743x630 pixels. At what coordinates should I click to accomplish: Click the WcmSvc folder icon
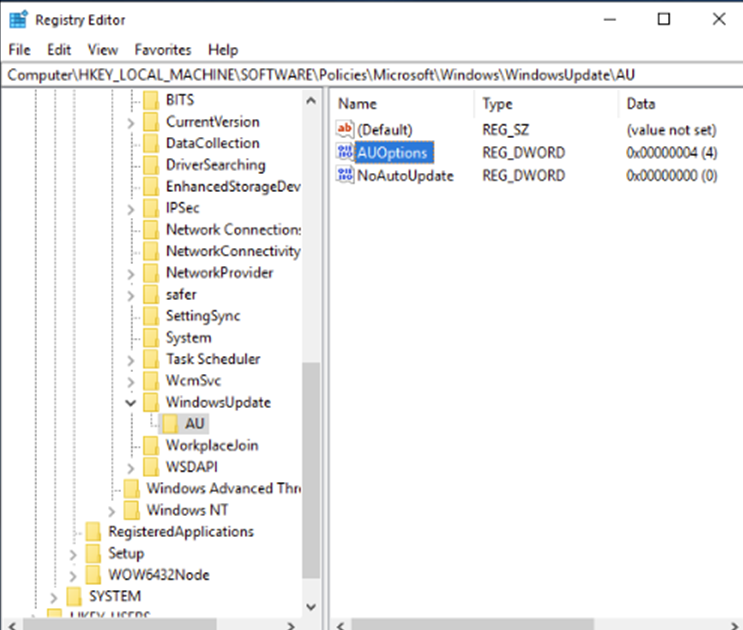click(151, 380)
